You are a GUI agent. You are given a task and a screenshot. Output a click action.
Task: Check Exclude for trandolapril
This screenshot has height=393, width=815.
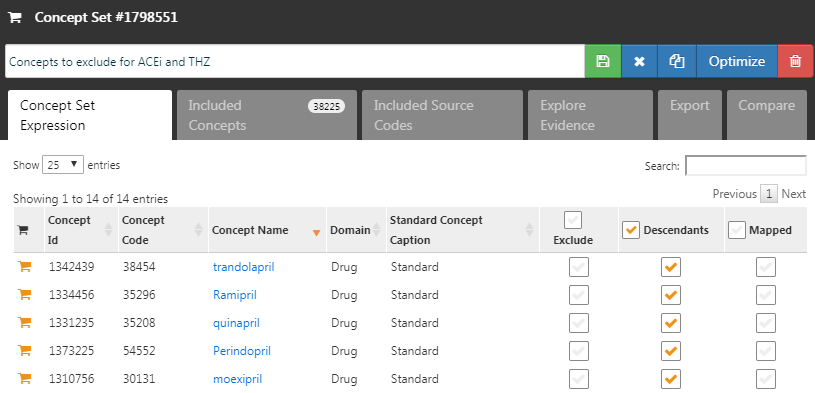[579, 267]
